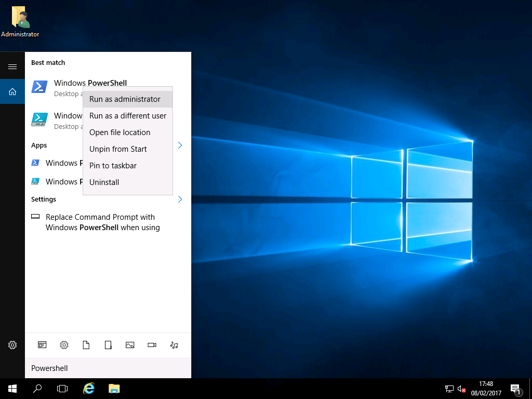Filter search by Folders icon
The width and height of the screenshot is (532, 399).
coord(108,345)
